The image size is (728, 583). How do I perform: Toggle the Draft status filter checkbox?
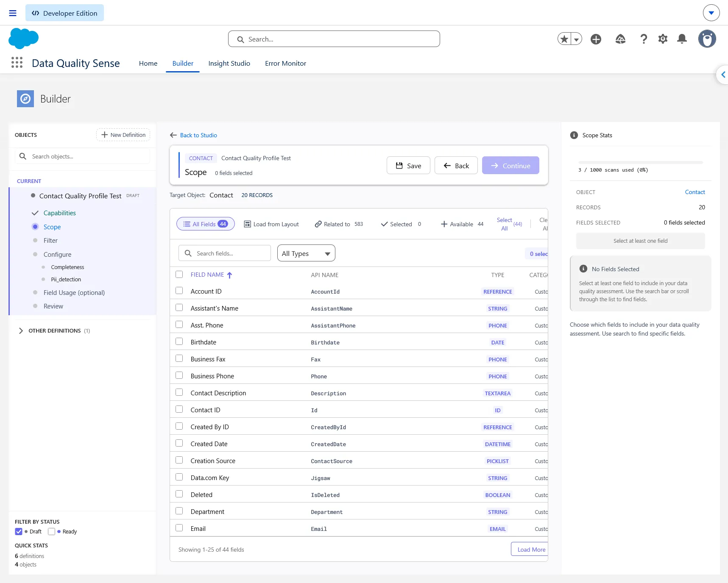click(x=19, y=531)
